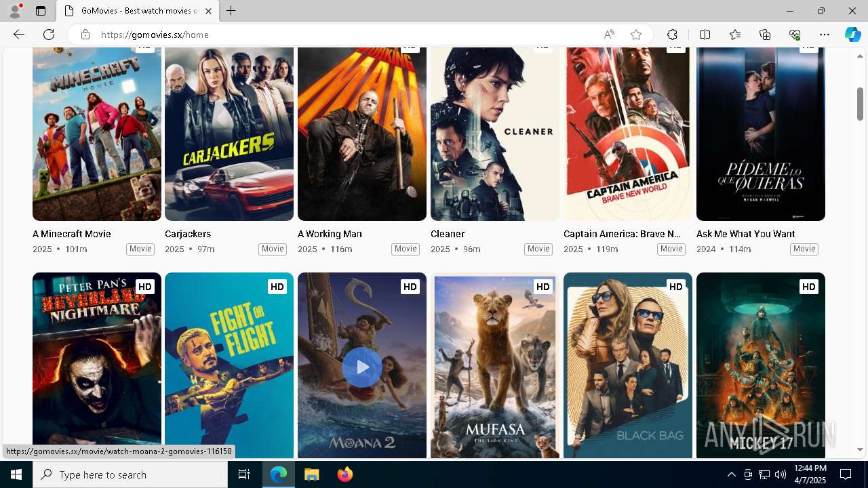Open the Favorites list
This screenshot has width=868, height=488.
[x=735, y=35]
